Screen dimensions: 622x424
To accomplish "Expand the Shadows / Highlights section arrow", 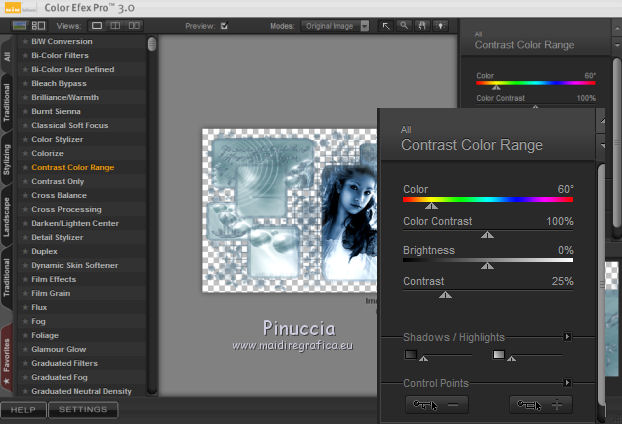I will click(x=567, y=337).
